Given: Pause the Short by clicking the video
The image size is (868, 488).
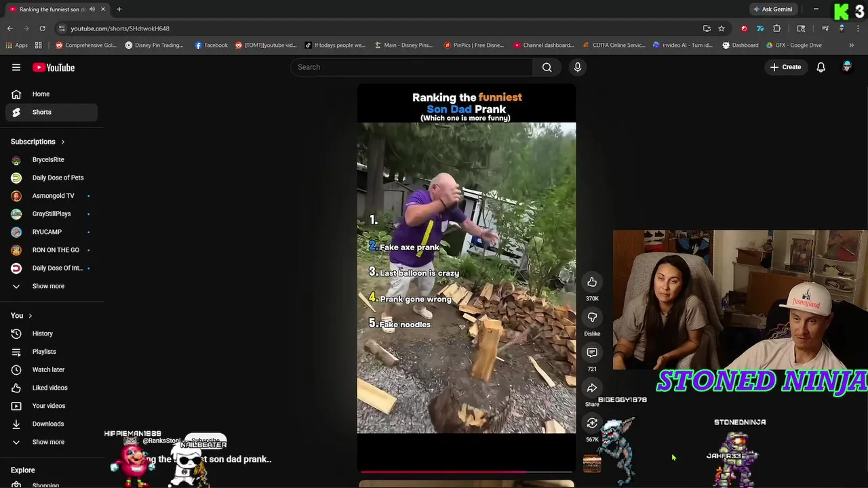Looking at the screenshot, I should point(467,278).
